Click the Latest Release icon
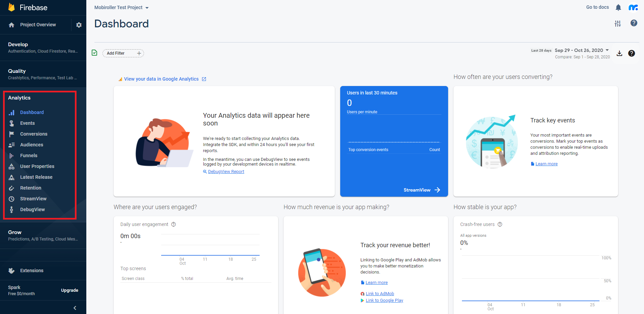Viewport: 644px width, 314px height. [11, 177]
